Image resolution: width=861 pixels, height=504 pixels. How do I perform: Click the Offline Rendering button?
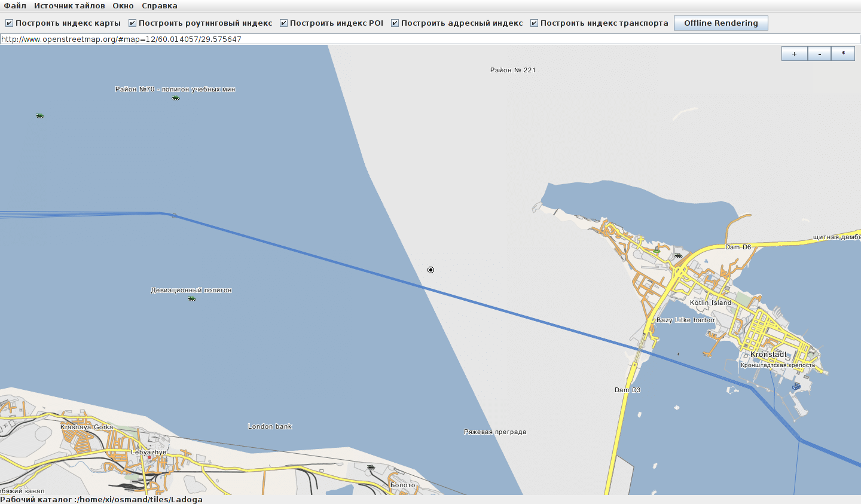[721, 23]
